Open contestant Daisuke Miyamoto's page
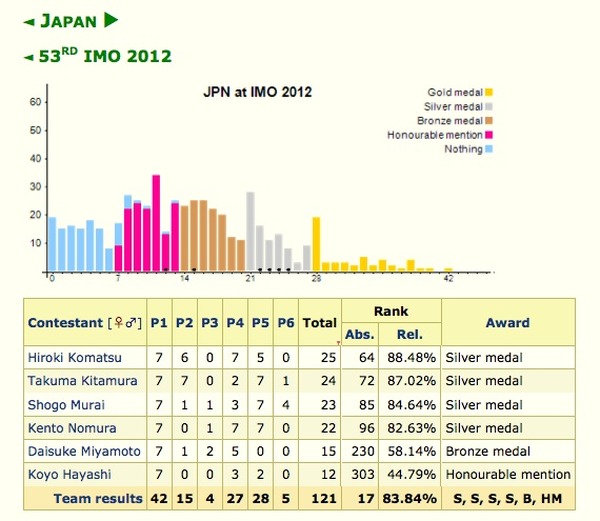Image resolution: width=600 pixels, height=521 pixels. coord(84,451)
